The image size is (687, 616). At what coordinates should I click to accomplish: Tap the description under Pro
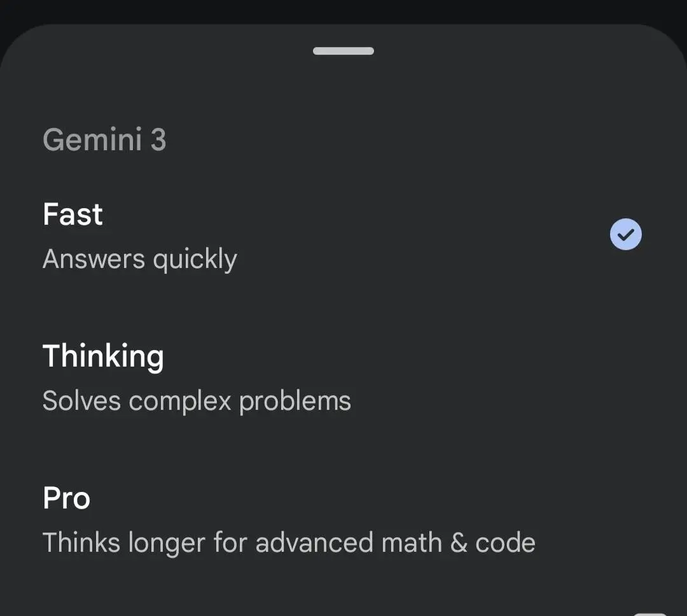click(289, 542)
